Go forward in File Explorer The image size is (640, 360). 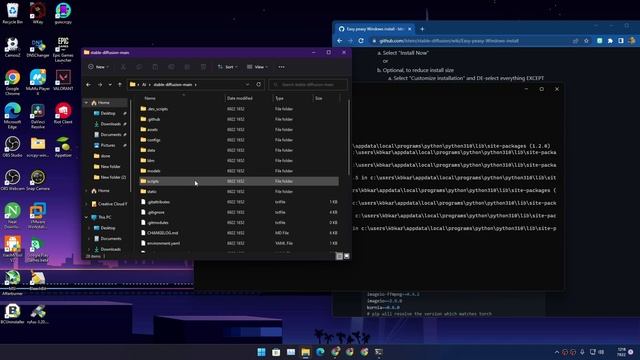coord(100,84)
